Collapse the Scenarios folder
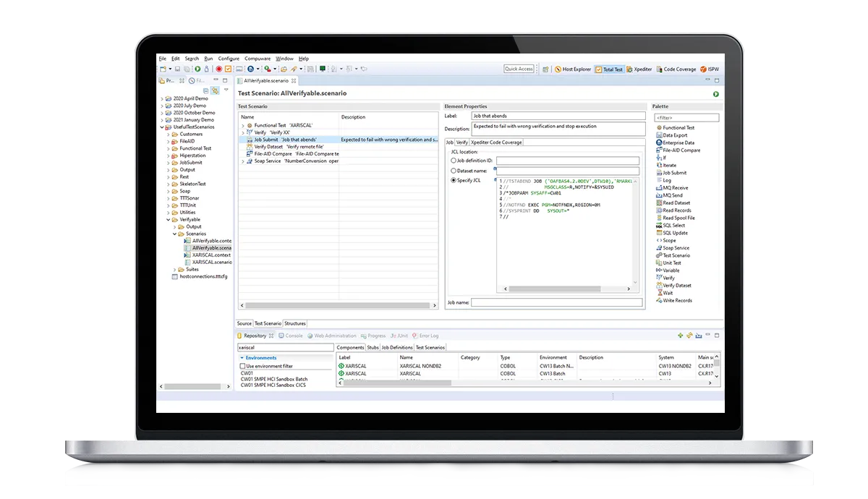This screenshot has height=499, width=868. coord(174,234)
